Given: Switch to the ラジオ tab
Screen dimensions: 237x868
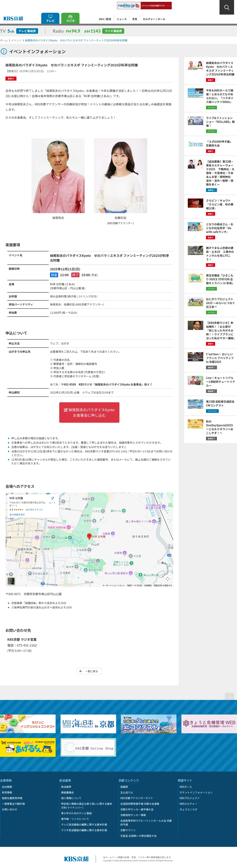Looking at the screenshot, I should [70, 18].
